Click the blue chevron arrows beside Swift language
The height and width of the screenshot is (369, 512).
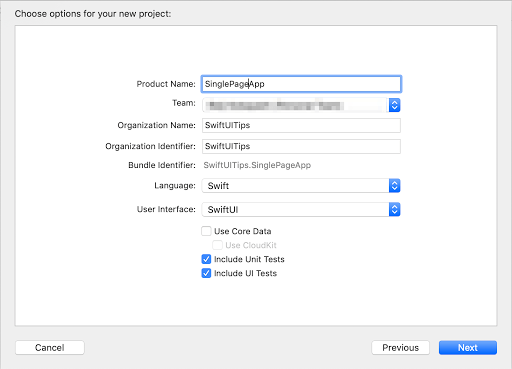click(394, 186)
